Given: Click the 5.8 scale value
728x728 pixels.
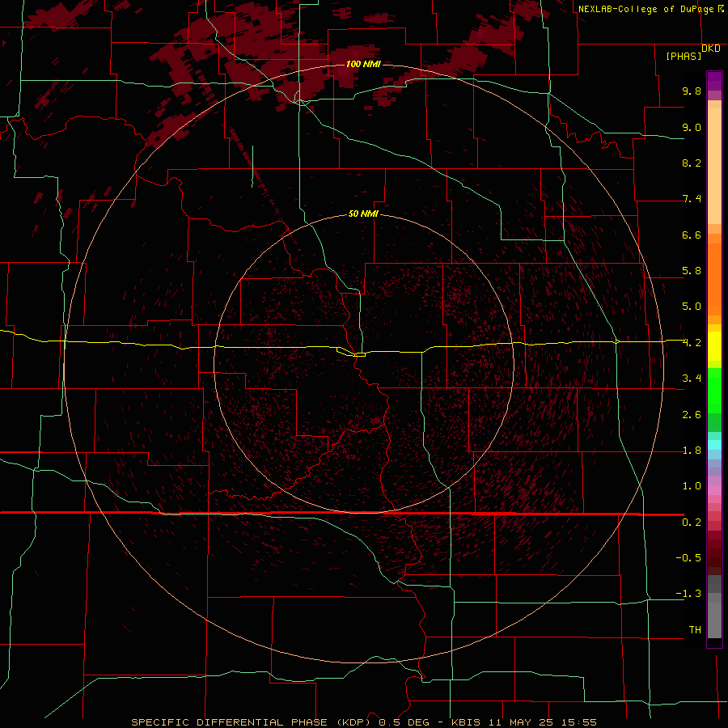Looking at the screenshot, I should click(x=692, y=271).
